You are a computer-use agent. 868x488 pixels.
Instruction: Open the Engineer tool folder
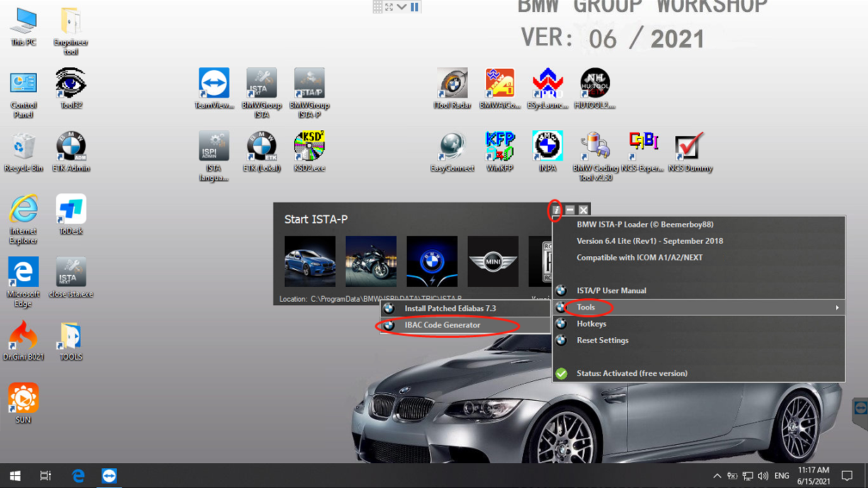click(71, 31)
